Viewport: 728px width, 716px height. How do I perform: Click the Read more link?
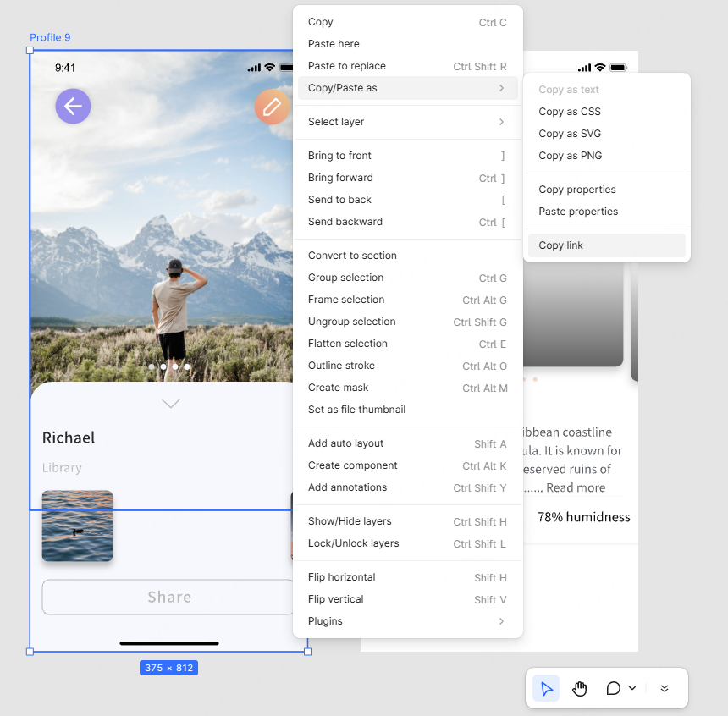576,487
